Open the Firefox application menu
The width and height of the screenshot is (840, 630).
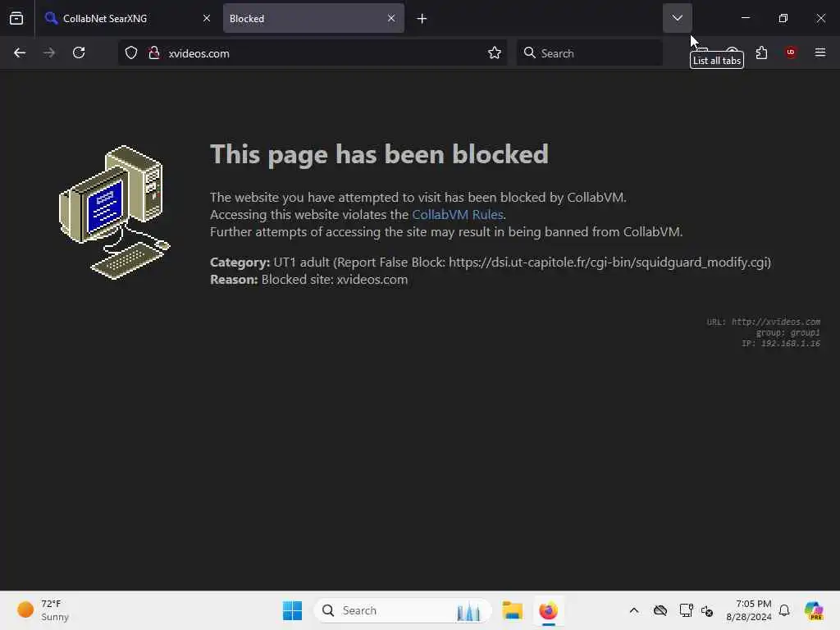[820, 52]
